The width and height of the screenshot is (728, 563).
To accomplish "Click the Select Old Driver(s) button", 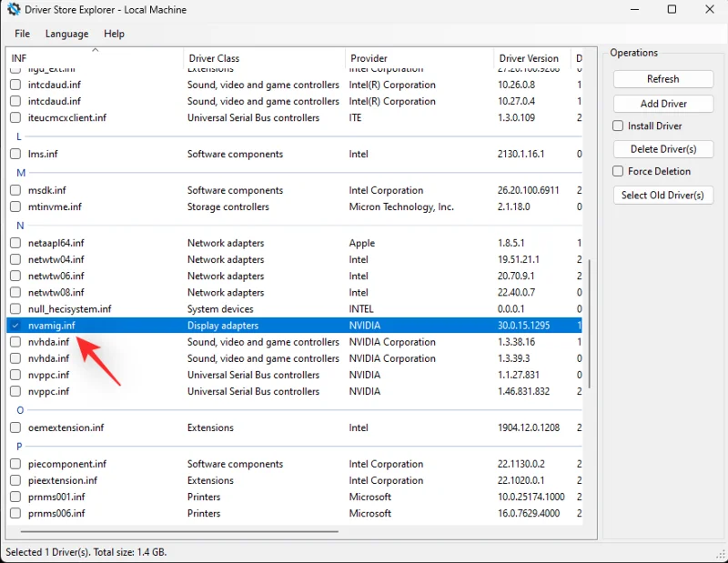I will pyautogui.click(x=662, y=195).
